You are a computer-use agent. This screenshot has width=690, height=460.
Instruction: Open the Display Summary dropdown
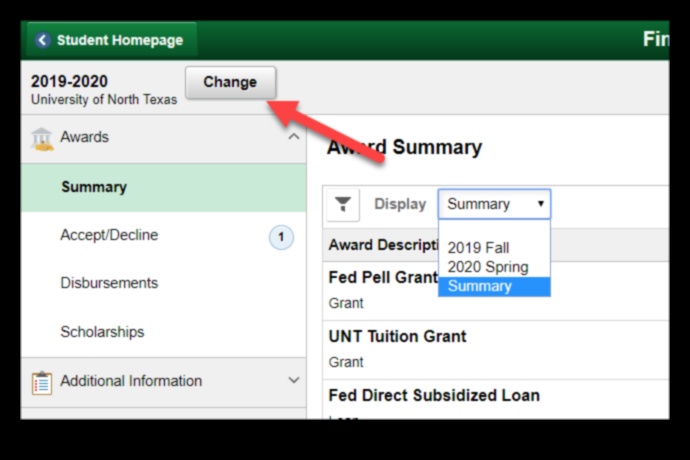pyautogui.click(x=494, y=204)
